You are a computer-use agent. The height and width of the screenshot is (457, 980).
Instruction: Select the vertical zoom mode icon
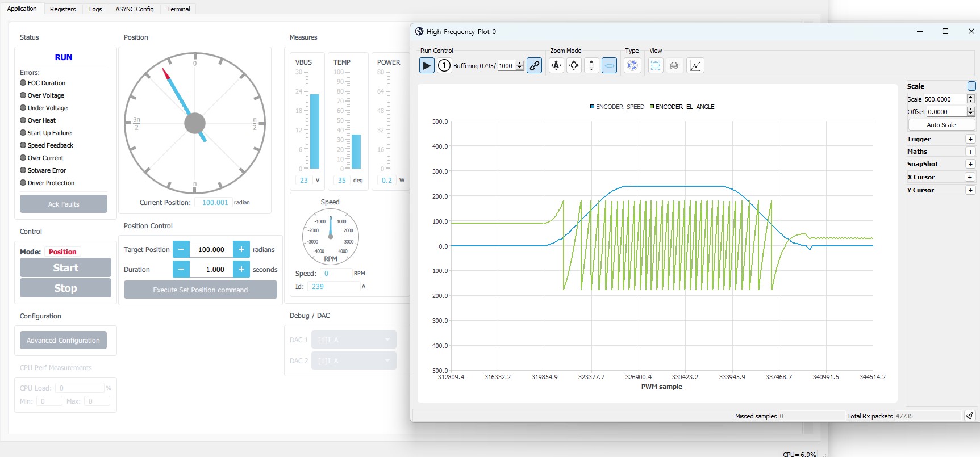(591, 66)
